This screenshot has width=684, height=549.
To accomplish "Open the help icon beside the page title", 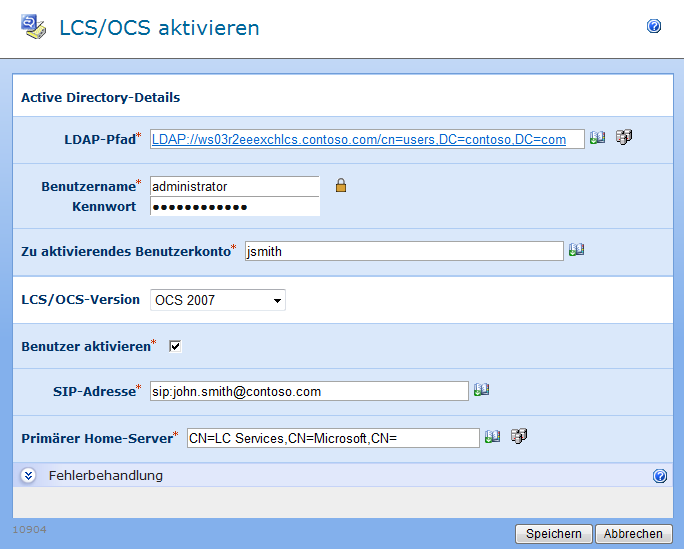I will pyautogui.click(x=654, y=27).
